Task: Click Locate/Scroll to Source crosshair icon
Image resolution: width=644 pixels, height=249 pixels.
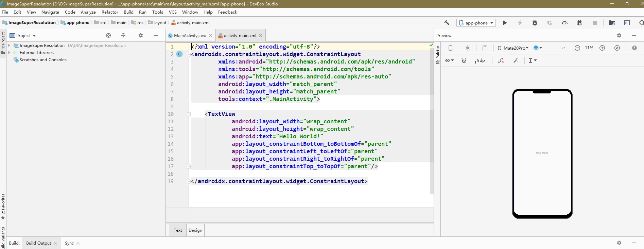Action: point(108,35)
